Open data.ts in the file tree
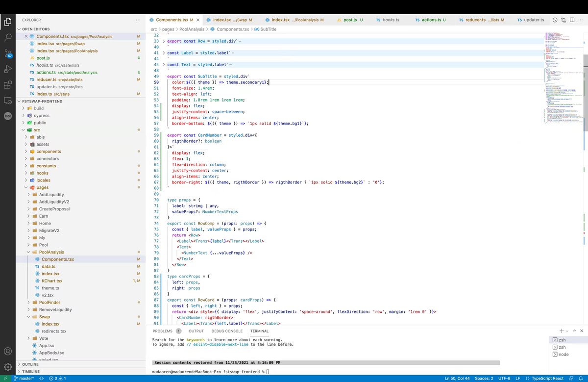 tap(49, 266)
